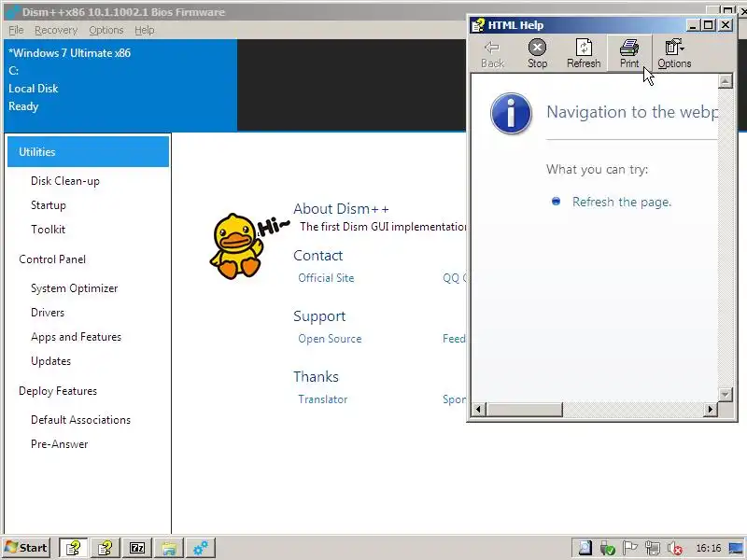Screen dimensions: 747x560
Task: Click the safely remove hardware tray icon
Action: point(608,548)
